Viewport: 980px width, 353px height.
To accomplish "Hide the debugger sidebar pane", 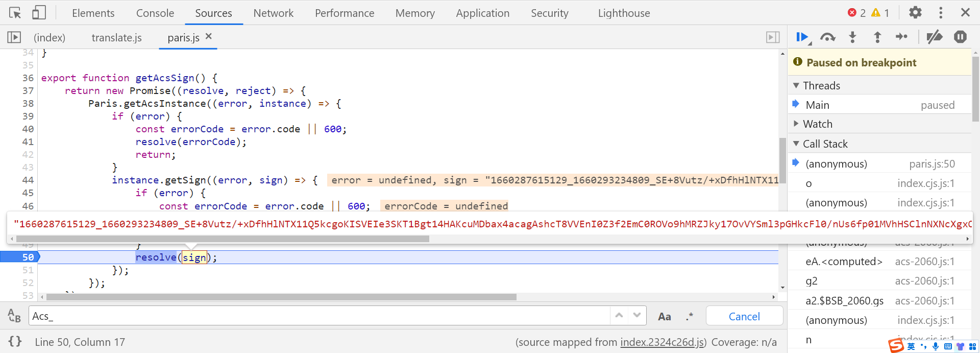I will [x=773, y=37].
